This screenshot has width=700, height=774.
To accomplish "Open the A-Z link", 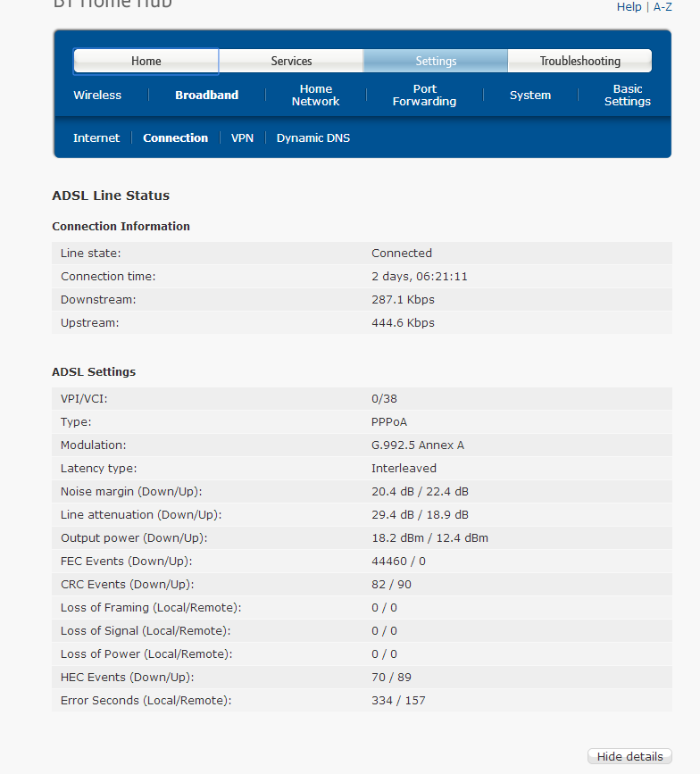I will pos(662,7).
